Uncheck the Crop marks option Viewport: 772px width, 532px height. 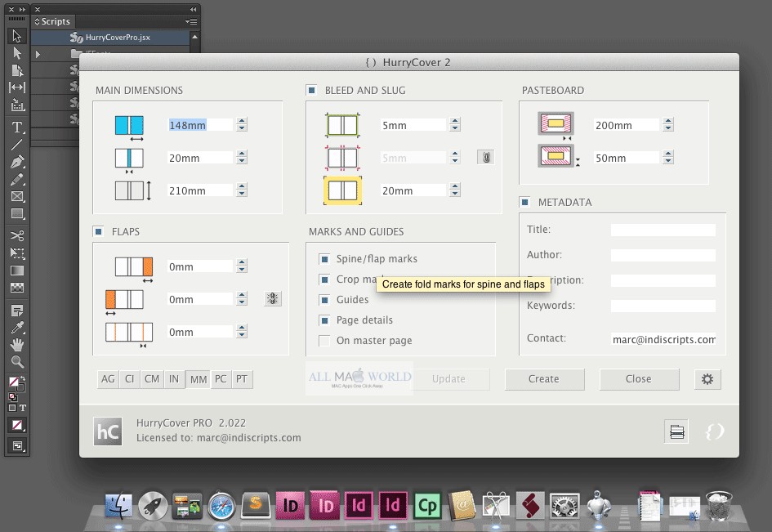(x=324, y=279)
